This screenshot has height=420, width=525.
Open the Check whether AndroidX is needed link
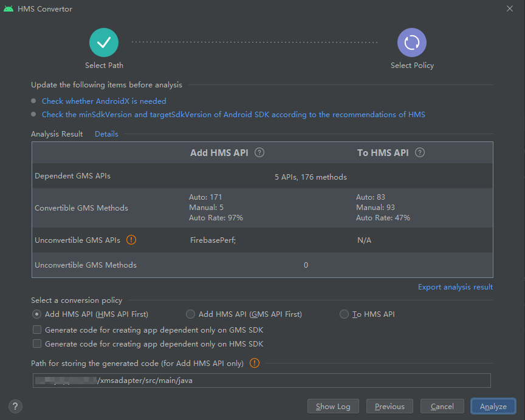[104, 101]
